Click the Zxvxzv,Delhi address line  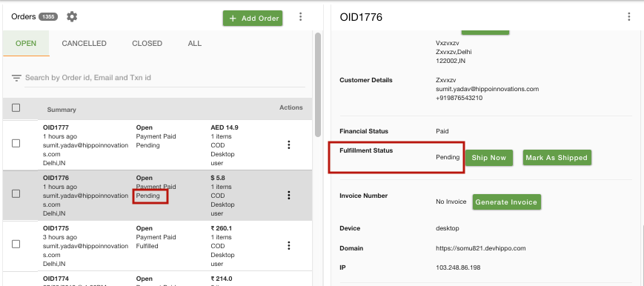pos(454,52)
